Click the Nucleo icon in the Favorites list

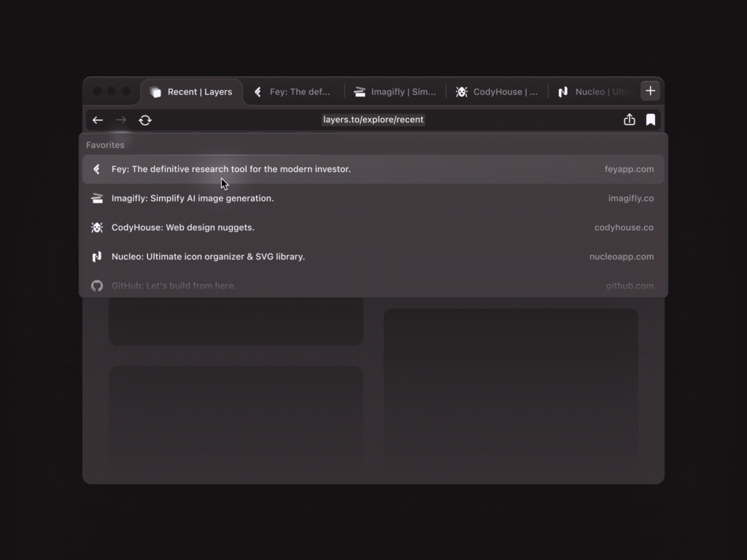coord(97,257)
